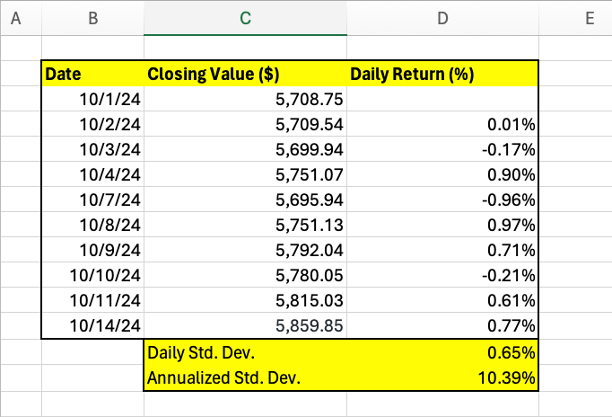Viewport: 612px width, 417px height.
Task: Select the Date header cell
Action: (92, 73)
